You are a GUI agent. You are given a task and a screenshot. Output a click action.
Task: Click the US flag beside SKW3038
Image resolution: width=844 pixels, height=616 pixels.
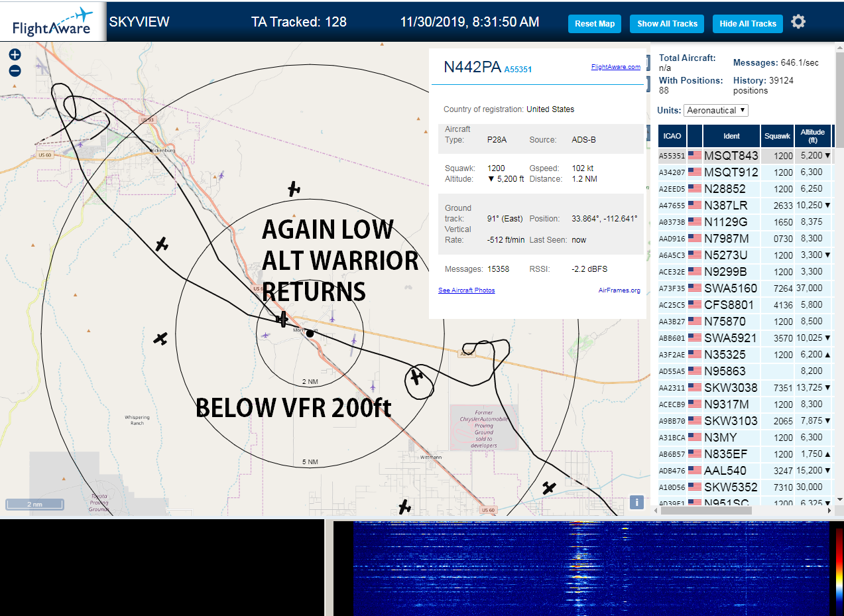695,388
